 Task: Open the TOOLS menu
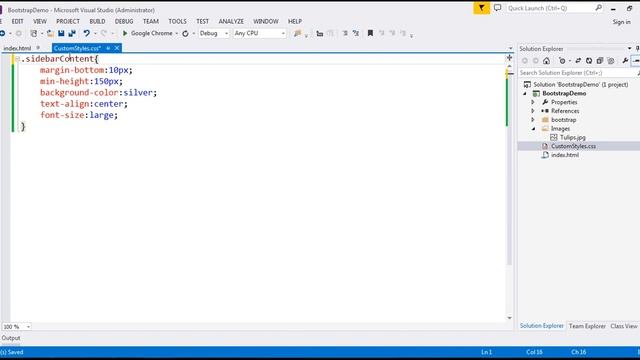[x=177, y=21]
